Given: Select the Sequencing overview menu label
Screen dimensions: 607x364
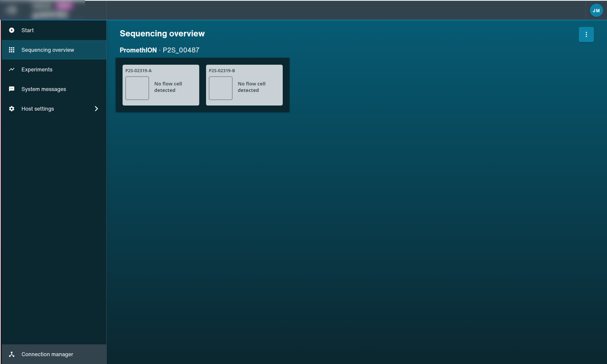Looking at the screenshot, I should (x=48, y=50).
